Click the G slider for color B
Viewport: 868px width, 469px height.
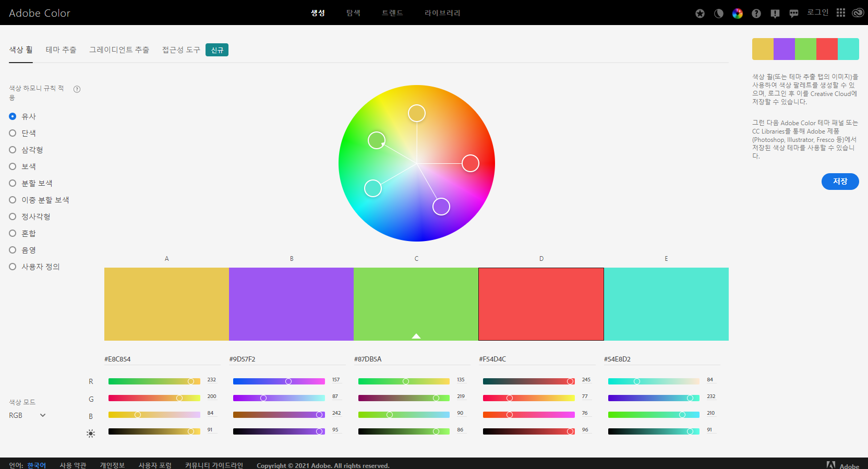point(279,398)
